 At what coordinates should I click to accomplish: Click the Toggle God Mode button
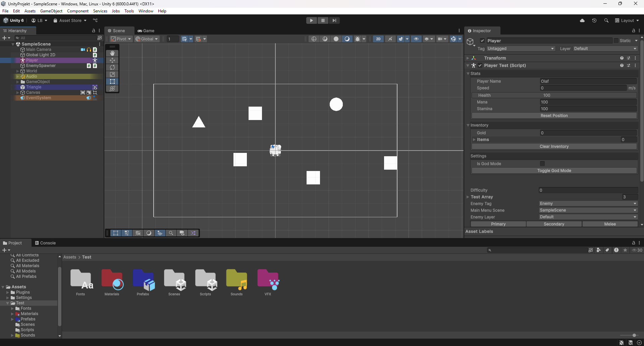point(554,171)
